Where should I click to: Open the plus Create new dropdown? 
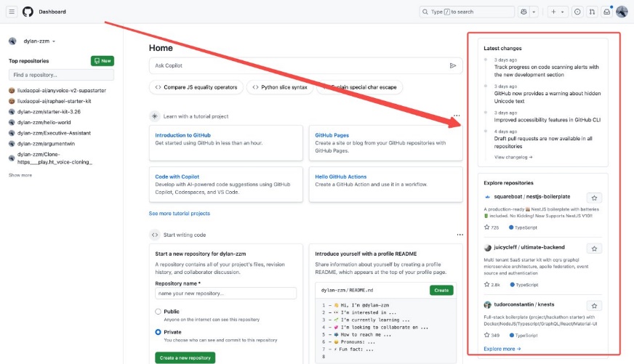tap(558, 12)
